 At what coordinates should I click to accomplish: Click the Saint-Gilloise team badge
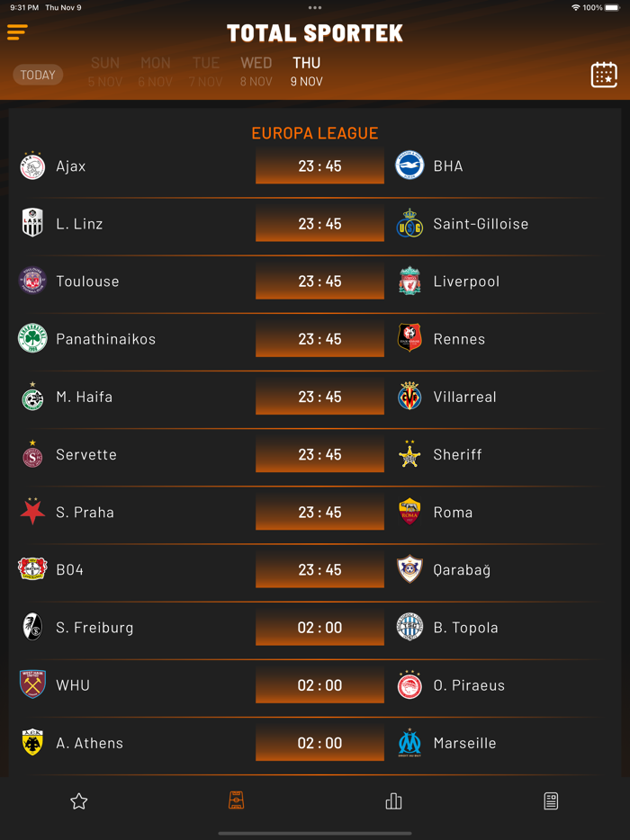click(409, 224)
